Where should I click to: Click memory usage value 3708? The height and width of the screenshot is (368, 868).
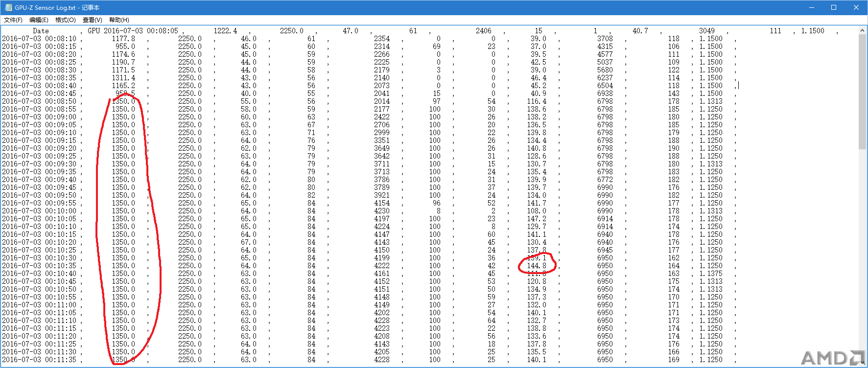[x=605, y=39]
